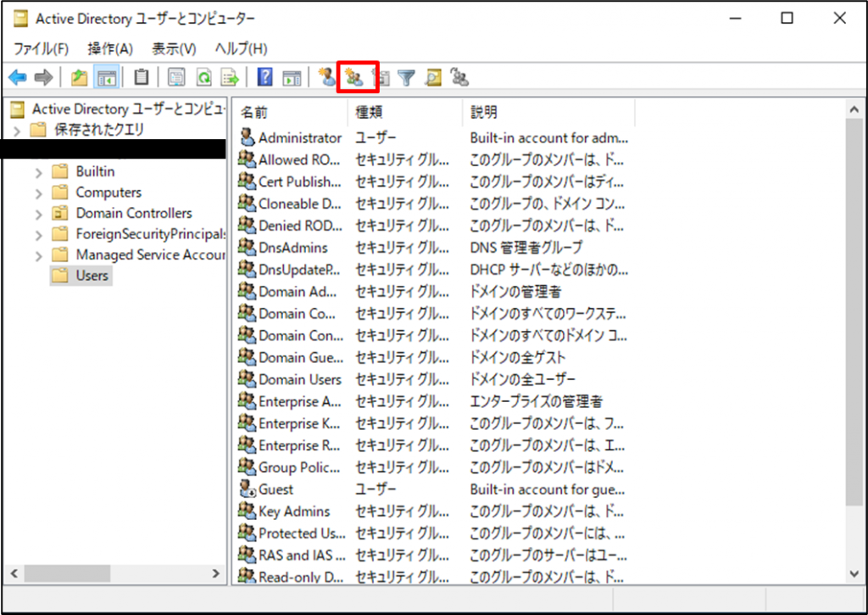Select the Computers tree item label
The width and height of the screenshot is (868, 615).
(x=108, y=193)
